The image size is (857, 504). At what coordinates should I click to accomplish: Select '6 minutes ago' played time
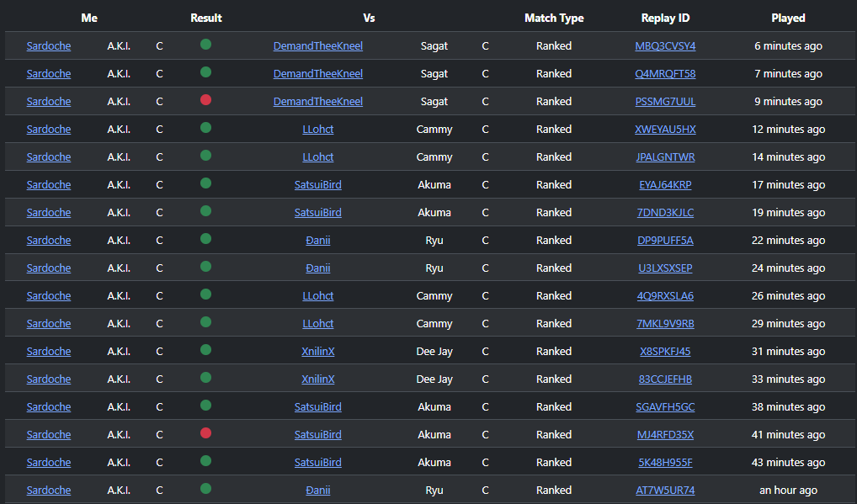point(788,46)
